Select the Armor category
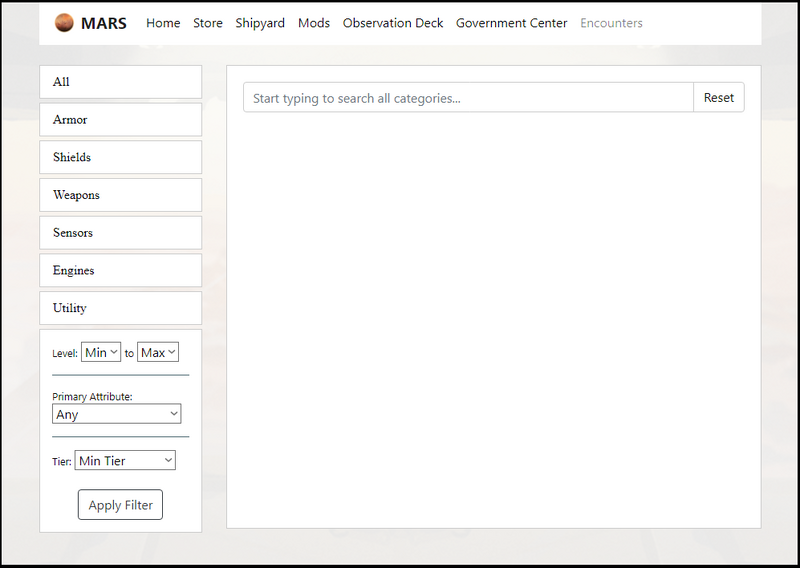800x568 pixels. [120, 119]
